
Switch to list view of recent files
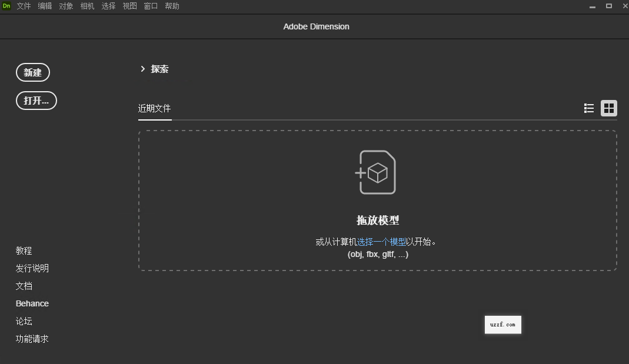coord(588,108)
